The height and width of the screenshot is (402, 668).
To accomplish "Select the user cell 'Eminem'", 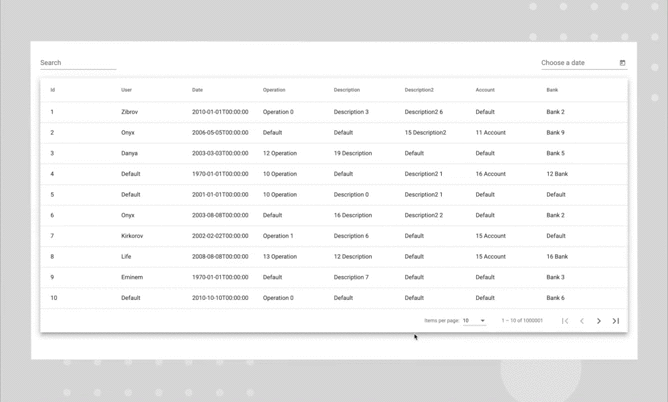I will (x=132, y=277).
